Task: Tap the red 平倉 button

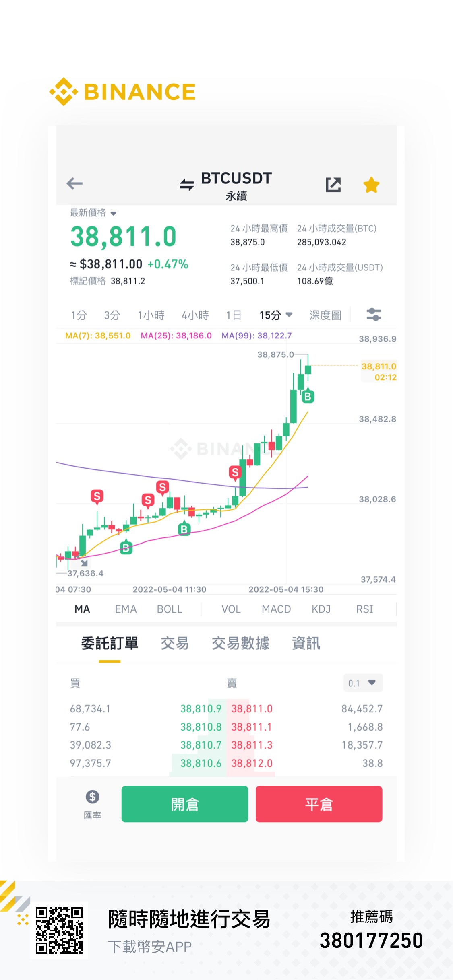Action: (x=319, y=804)
